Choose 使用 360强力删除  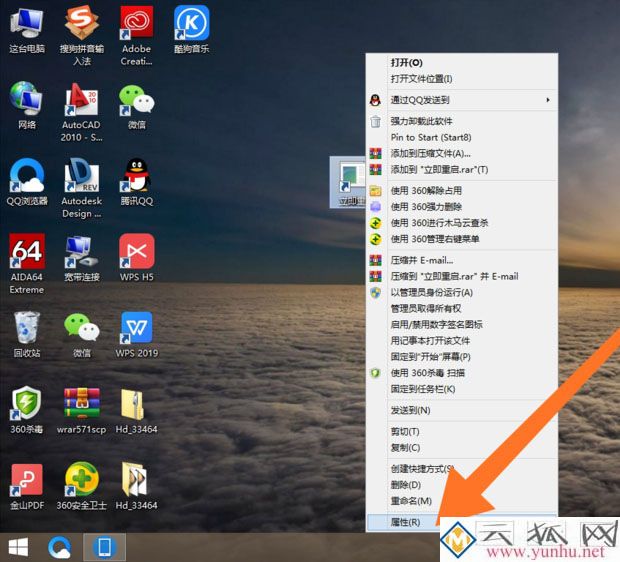462,207
